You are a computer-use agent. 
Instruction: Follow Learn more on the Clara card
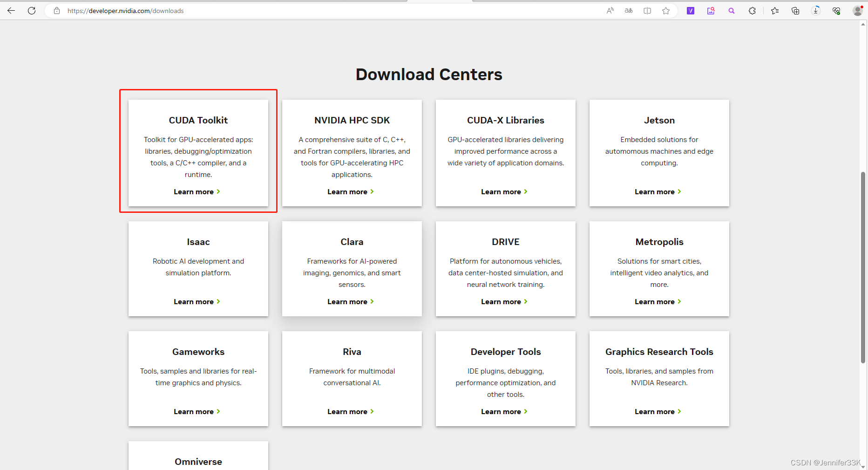pos(351,302)
